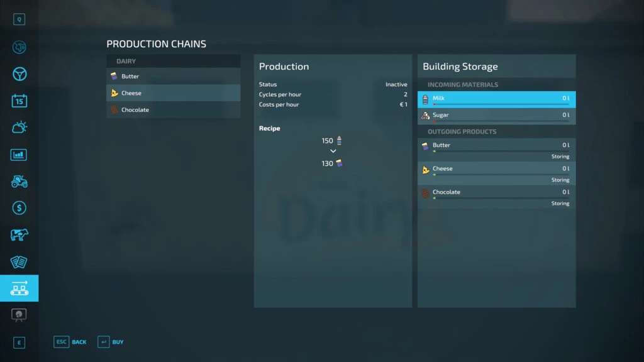Select Butter in the Dairy production list
Screen dimensions: 644x362
tap(173, 76)
